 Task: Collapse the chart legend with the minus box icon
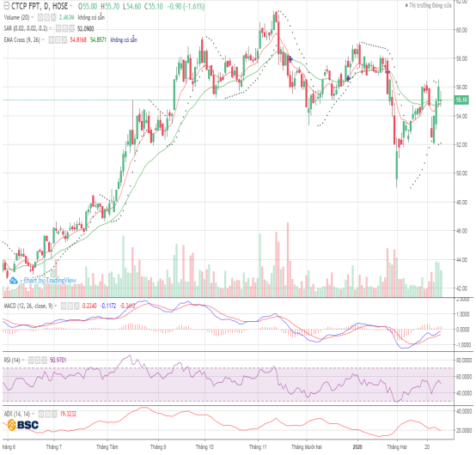coord(6,6)
